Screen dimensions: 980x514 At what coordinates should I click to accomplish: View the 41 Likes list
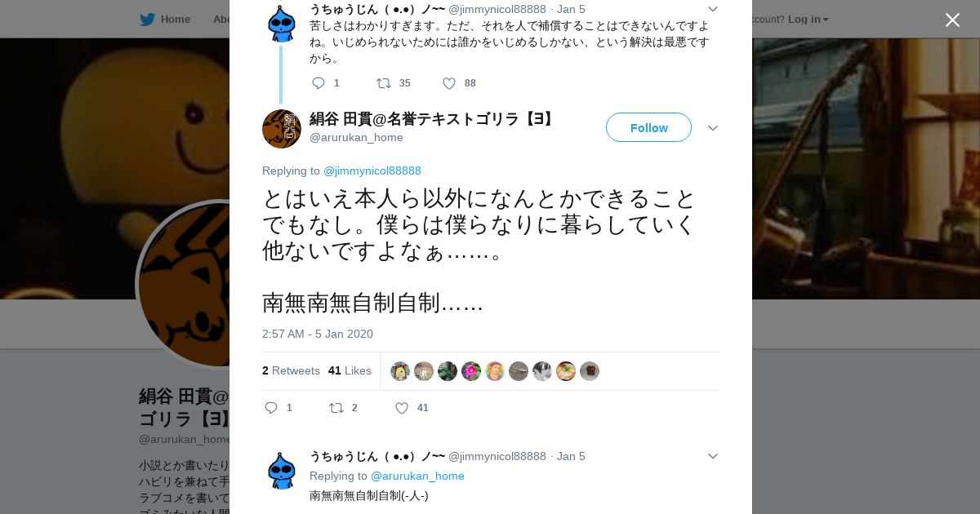coord(350,370)
